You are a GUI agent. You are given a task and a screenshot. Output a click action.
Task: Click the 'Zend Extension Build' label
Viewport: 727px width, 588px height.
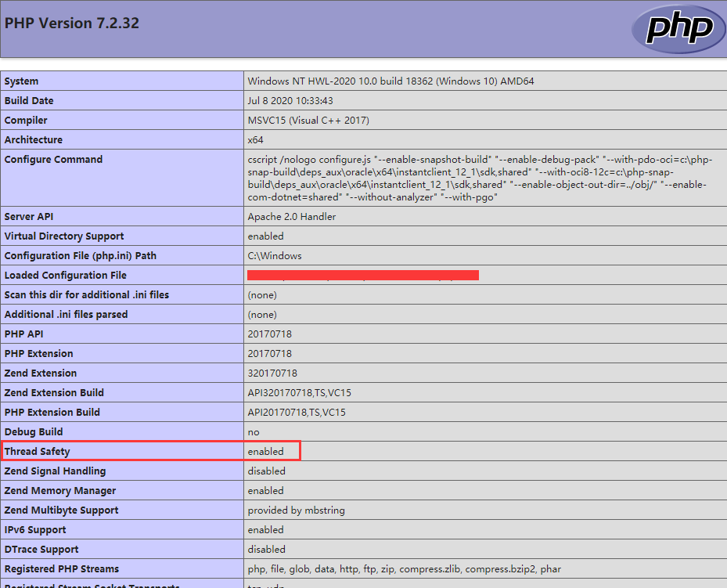click(54, 392)
